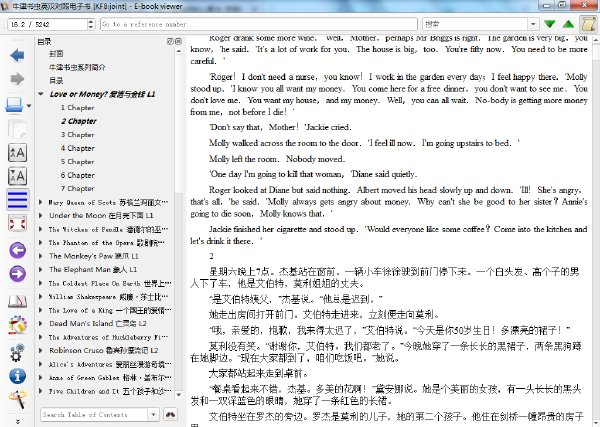Click the page number down stepper arrow

(91, 27)
